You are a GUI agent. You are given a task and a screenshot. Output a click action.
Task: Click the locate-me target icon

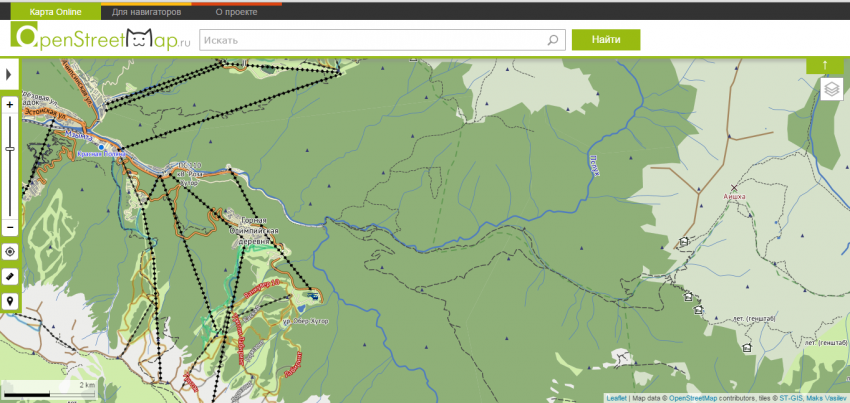tap(10, 252)
